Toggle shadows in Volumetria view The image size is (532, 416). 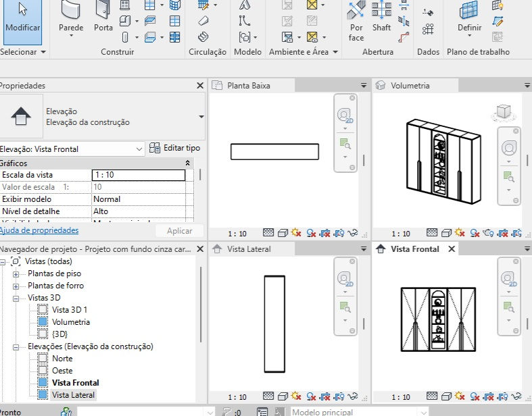pos(475,233)
